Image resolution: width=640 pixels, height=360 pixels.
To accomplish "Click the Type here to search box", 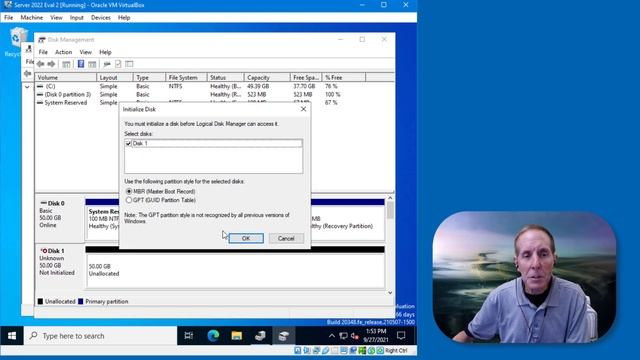I will 100,336.
